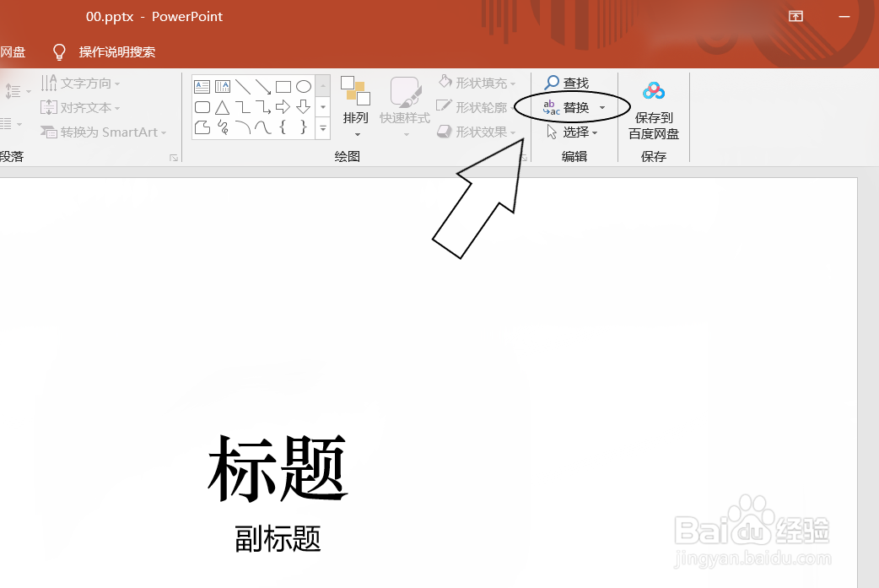
Task: Pick the Curve shape
Action: [x=263, y=127]
